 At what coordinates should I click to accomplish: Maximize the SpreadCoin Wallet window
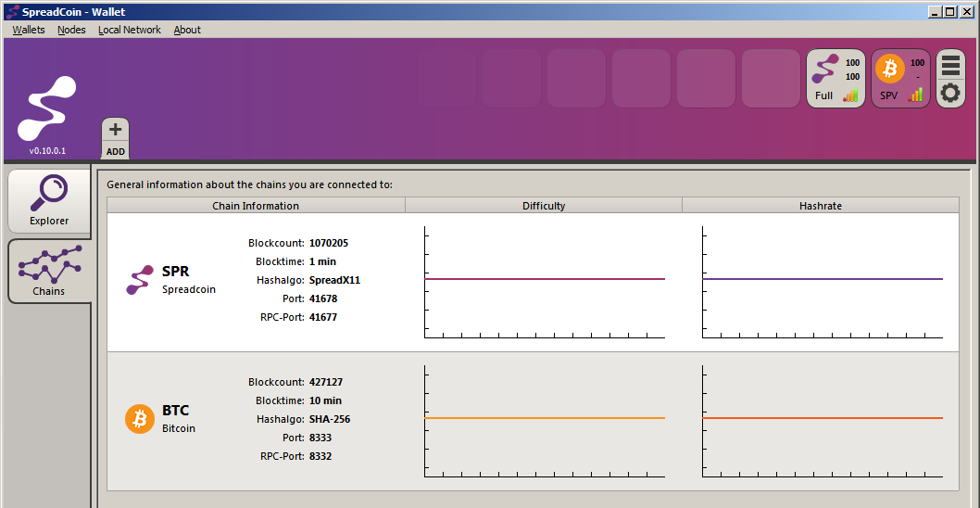click(x=949, y=11)
